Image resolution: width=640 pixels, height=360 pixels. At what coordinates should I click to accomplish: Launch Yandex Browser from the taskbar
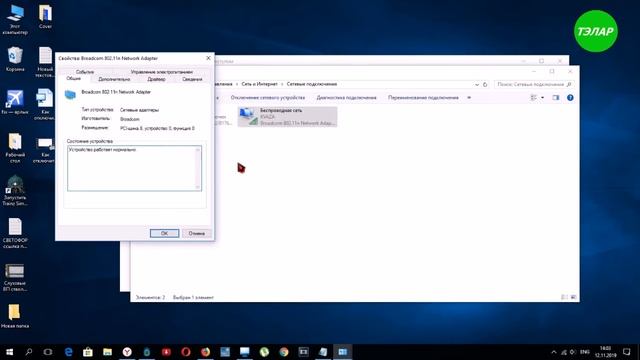click(x=127, y=351)
